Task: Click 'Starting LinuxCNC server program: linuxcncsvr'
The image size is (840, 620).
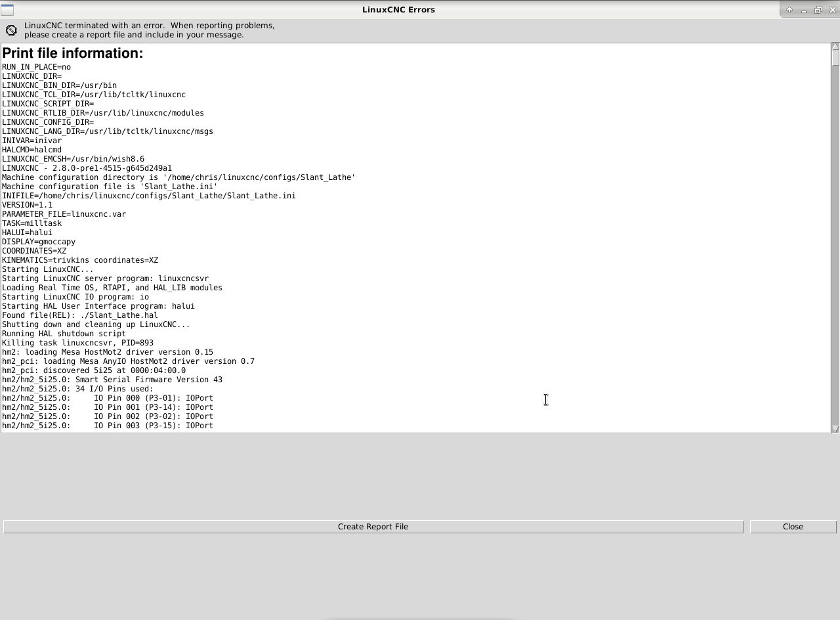Action: (x=105, y=278)
